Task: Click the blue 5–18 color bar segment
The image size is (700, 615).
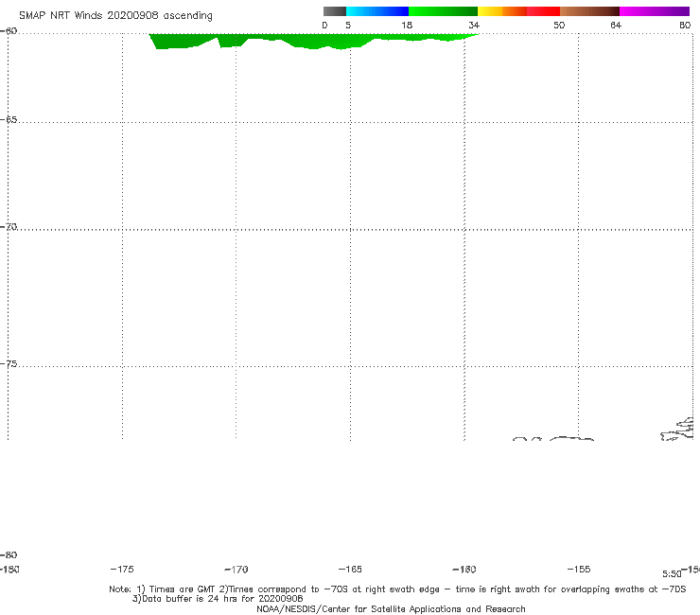Action: (x=377, y=11)
